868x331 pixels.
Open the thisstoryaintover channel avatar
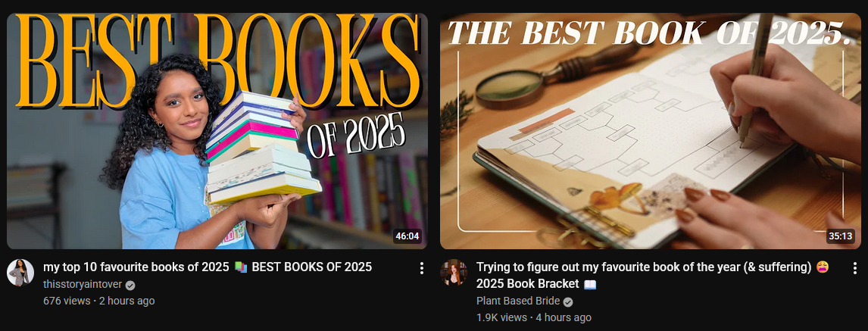(x=20, y=273)
